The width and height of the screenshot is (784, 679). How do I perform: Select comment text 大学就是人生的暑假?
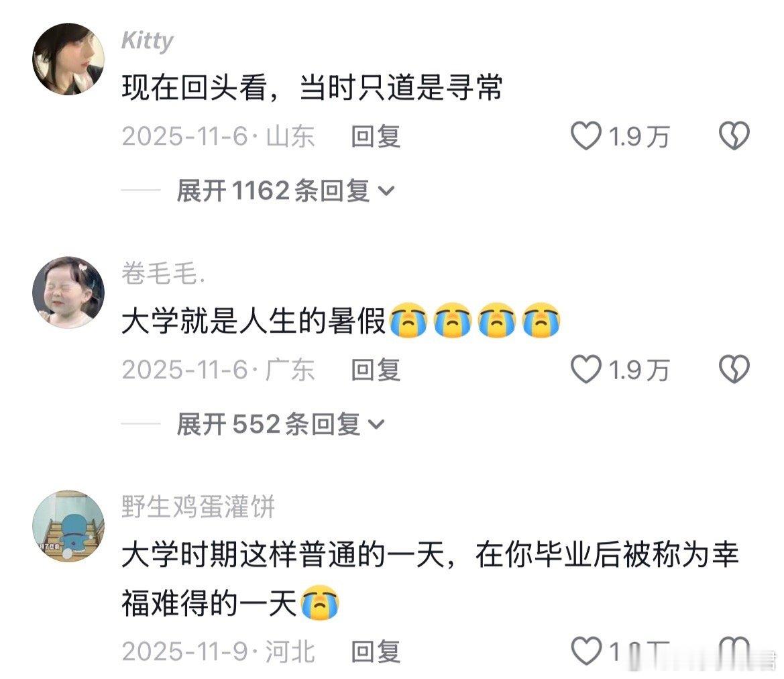click(254, 321)
